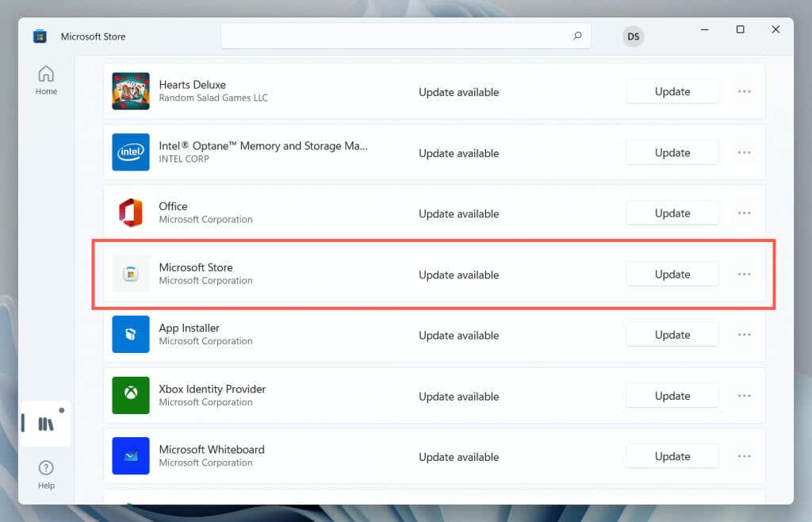Open more options for Office
This screenshot has width=812, height=522.
pos(744,213)
